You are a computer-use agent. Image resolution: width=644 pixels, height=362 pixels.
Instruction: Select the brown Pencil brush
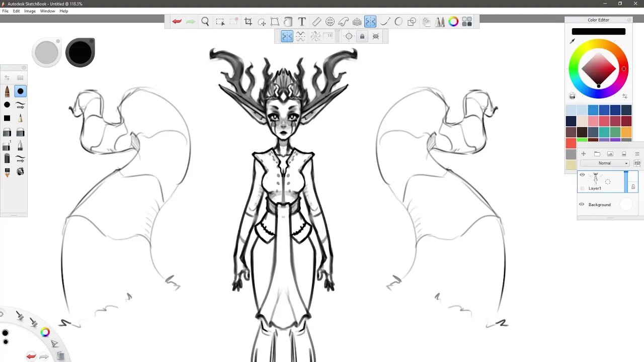7,92
